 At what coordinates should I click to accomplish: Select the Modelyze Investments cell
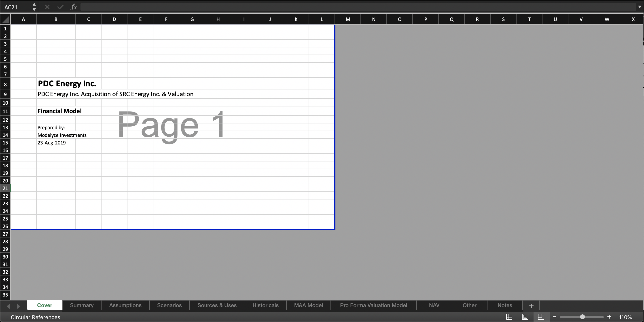56,135
